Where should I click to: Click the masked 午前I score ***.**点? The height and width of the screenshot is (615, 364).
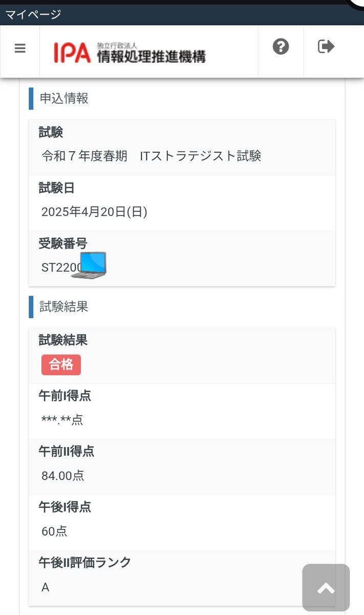pyautogui.click(x=62, y=420)
